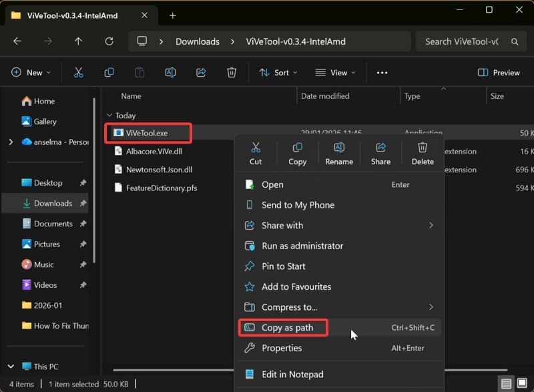Click the toolbar Delete trash icon
The image size is (534, 392).
pos(231,72)
